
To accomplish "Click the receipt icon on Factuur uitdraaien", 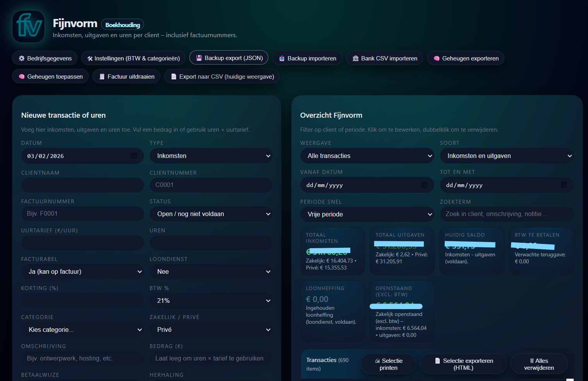I will tap(102, 77).
